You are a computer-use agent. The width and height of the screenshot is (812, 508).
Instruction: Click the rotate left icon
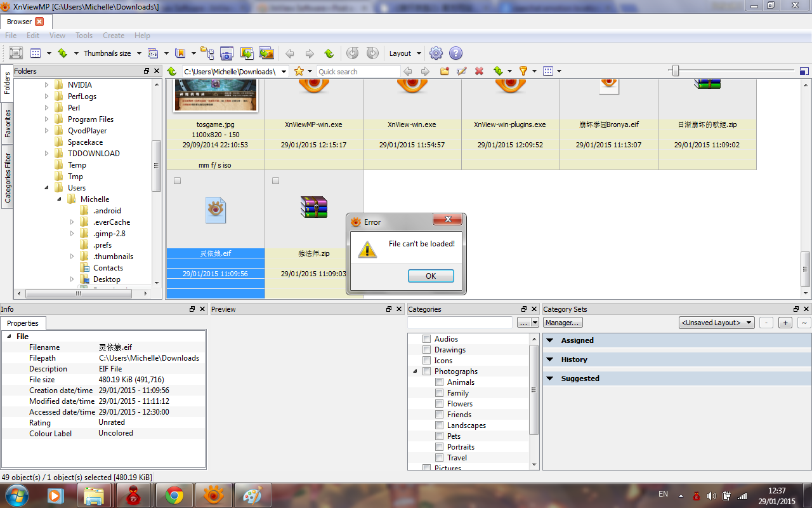(x=353, y=53)
